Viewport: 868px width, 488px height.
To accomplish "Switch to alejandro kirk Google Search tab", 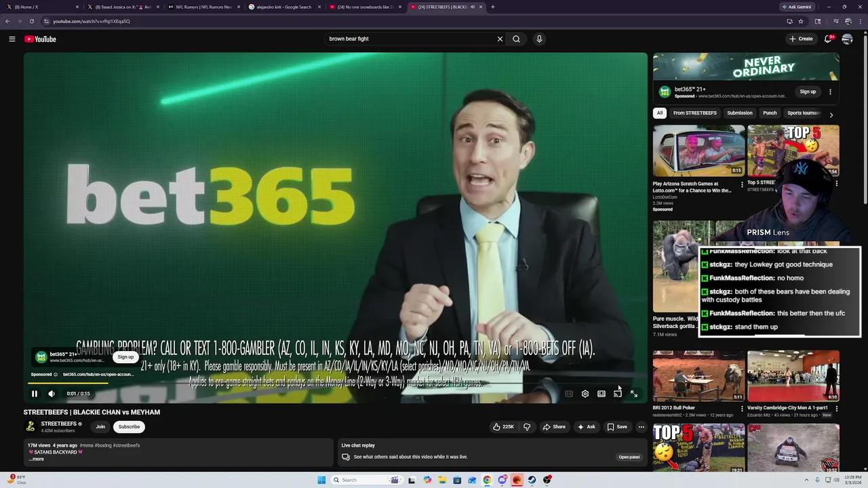I will point(285,7).
